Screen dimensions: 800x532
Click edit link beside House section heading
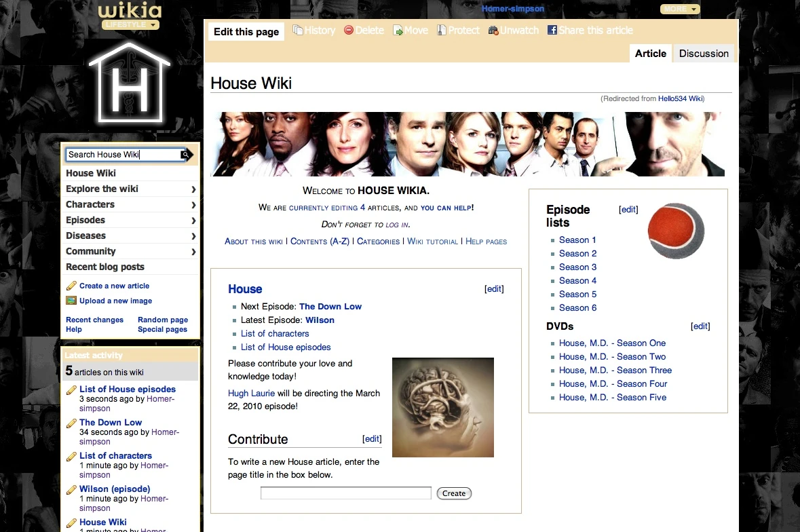click(494, 288)
